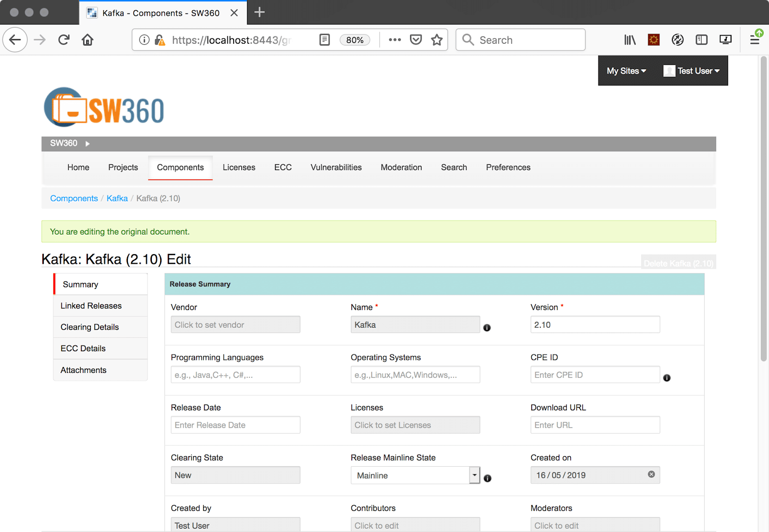Viewport: 769px width, 532px height.
Task: Click the Contributors Click to edit field
Action: pos(415,524)
